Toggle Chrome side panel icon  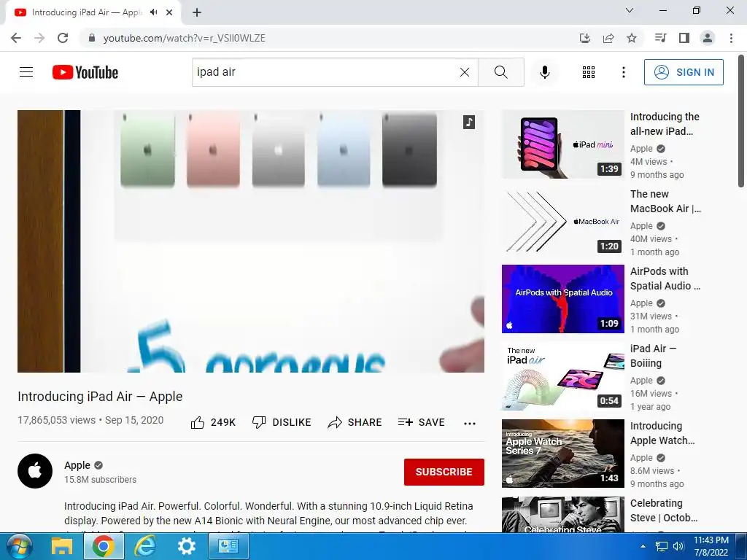tap(684, 38)
